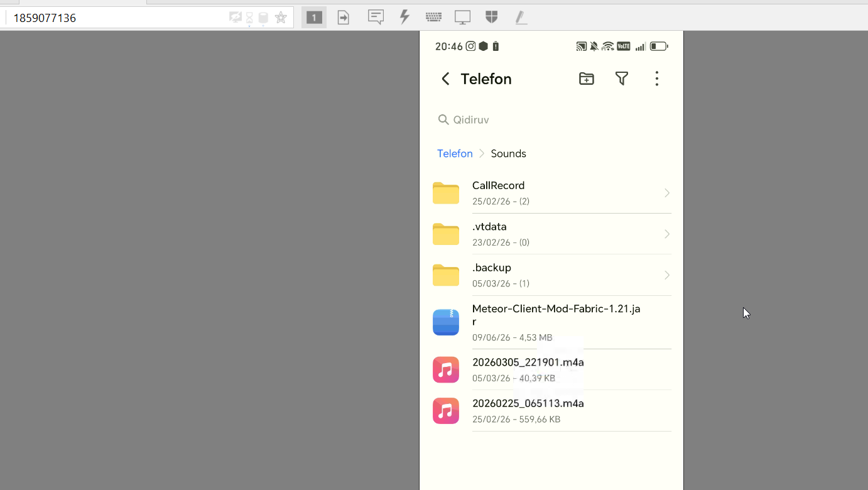The image size is (868, 490).
Task: Click the Qidiruv search field
Action: tap(551, 119)
